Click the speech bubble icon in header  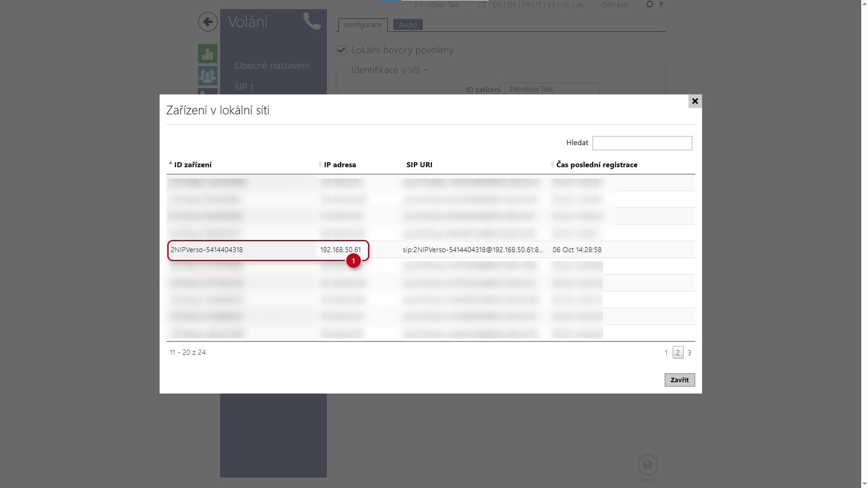(x=650, y=5)
